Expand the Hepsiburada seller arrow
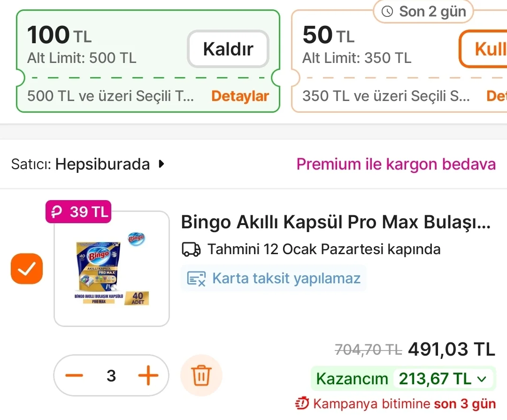The image size is (507, 420). pyautogui.click(x=162, y=164)
